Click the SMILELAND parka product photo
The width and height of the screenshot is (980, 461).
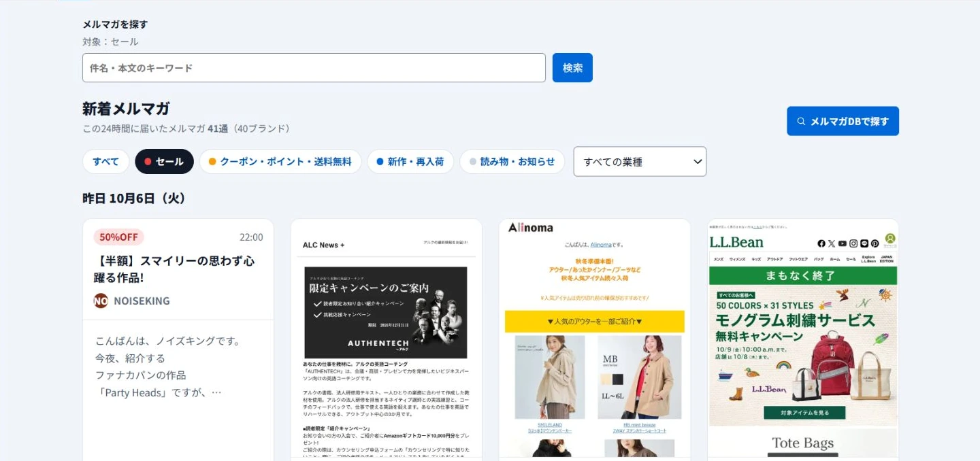pos(550,377)
